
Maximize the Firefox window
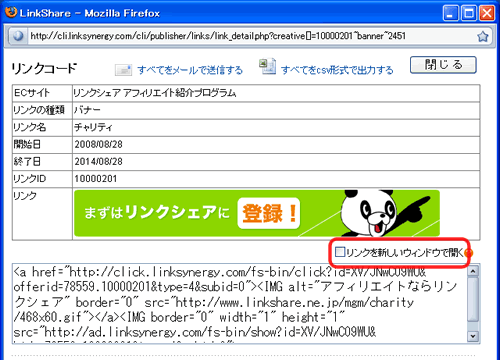coord(469,14)
